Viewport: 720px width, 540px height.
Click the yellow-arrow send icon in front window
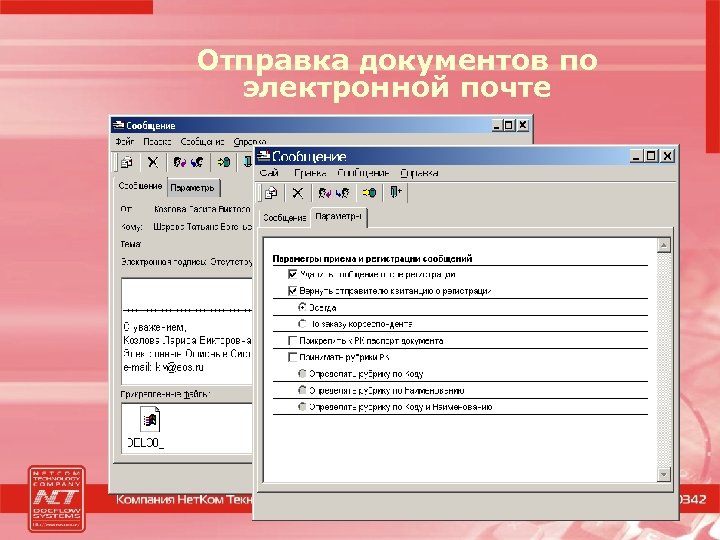(x=369, y=192)
